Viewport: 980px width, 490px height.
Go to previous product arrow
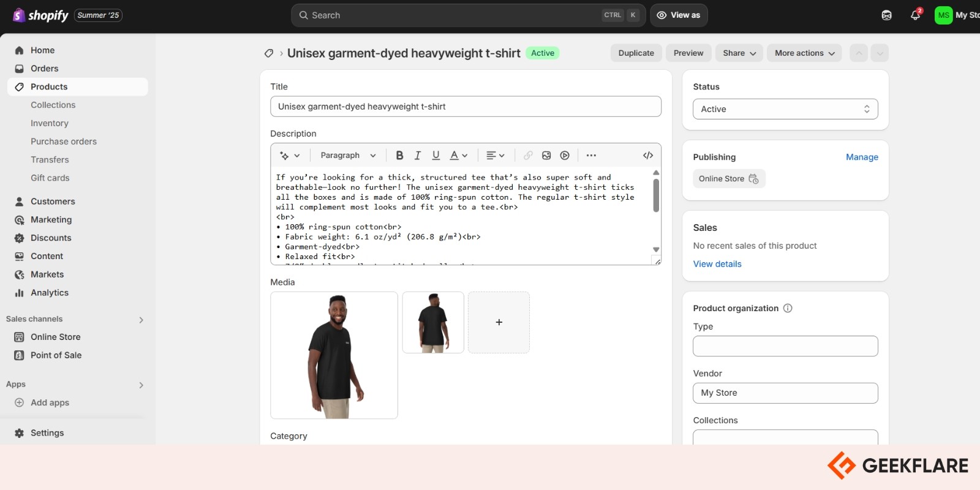click(x=859, y=53)
